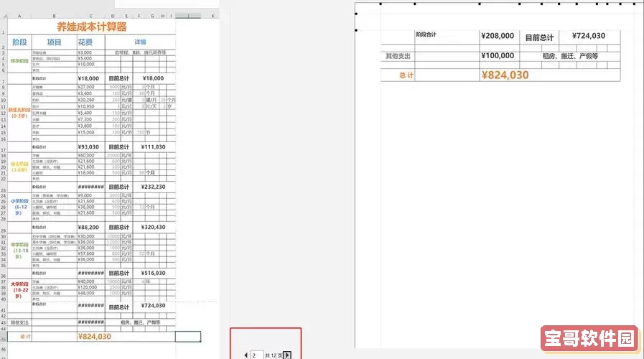644x359 pixels.
Task: Select row 17 header in the worksheet
Action: [x=4, y=147]
